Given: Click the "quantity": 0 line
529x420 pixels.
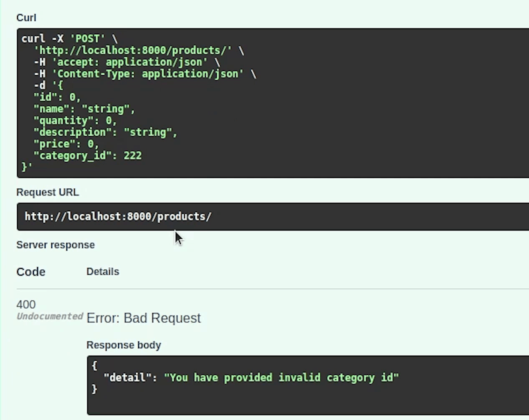Looking at the screenshot, I should tap(75, 121).
